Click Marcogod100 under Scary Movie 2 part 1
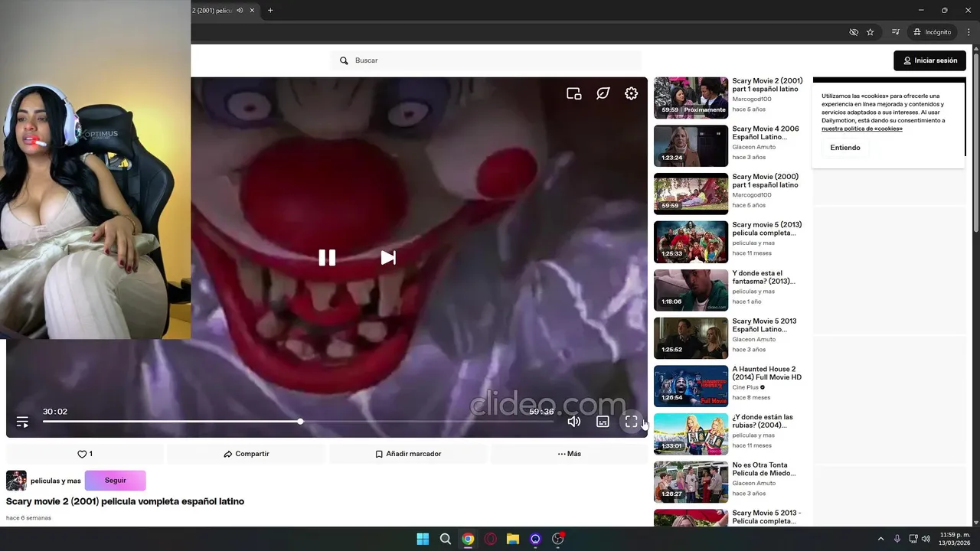The width and height of the screenshot is (980, 551). point(752,99)
